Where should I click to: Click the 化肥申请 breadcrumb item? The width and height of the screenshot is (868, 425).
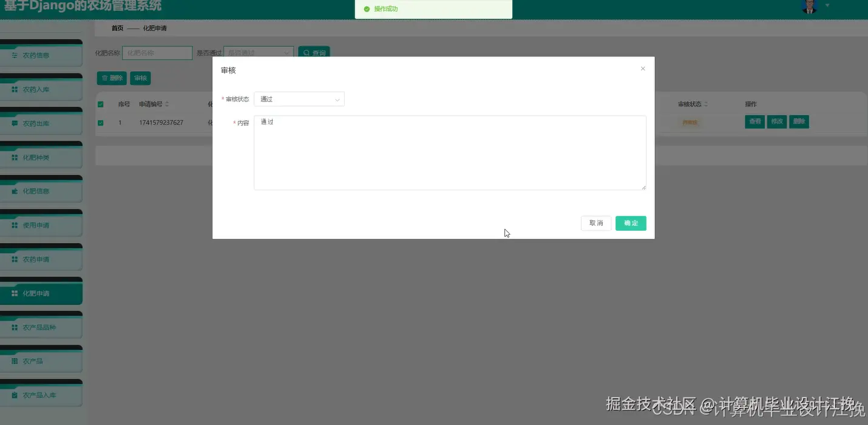[154, 27]
